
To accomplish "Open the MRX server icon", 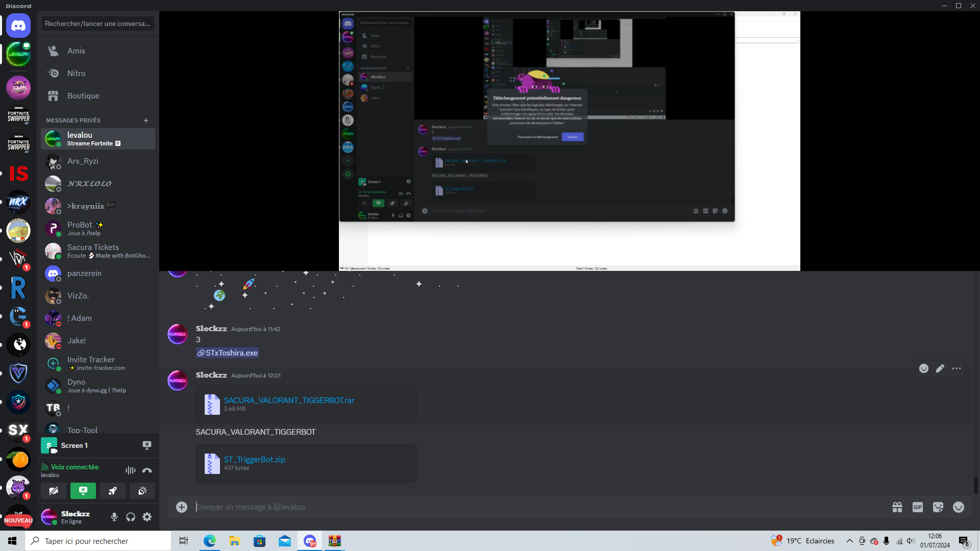I will (18, 202).
